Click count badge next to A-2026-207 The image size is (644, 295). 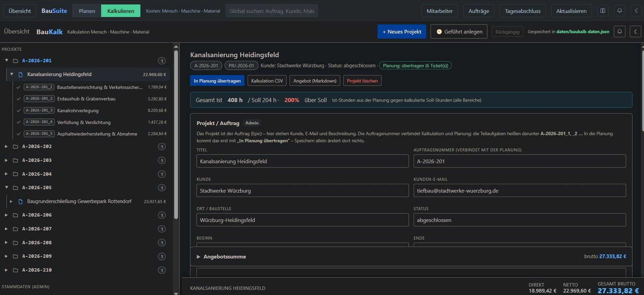click(x=162, y=229)
